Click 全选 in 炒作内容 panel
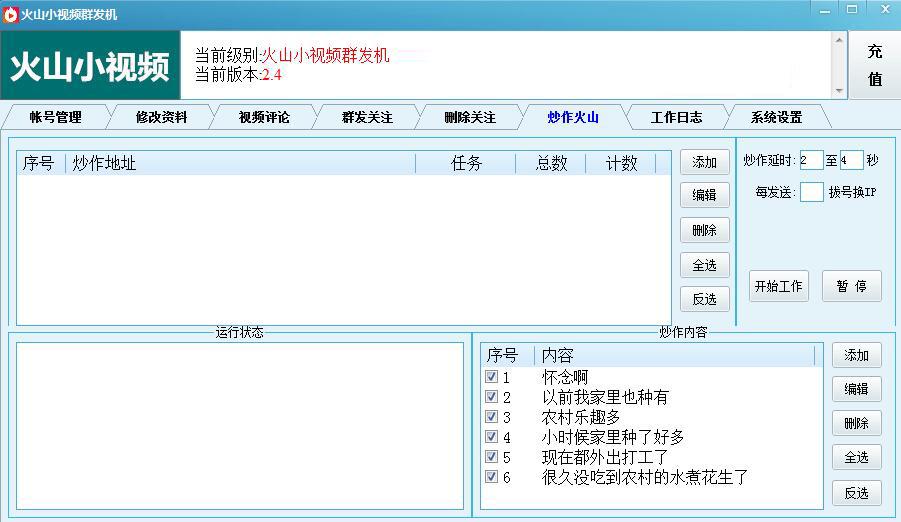Image resolution: width=901 pixels, height=522 pixels. coord(856,458)
